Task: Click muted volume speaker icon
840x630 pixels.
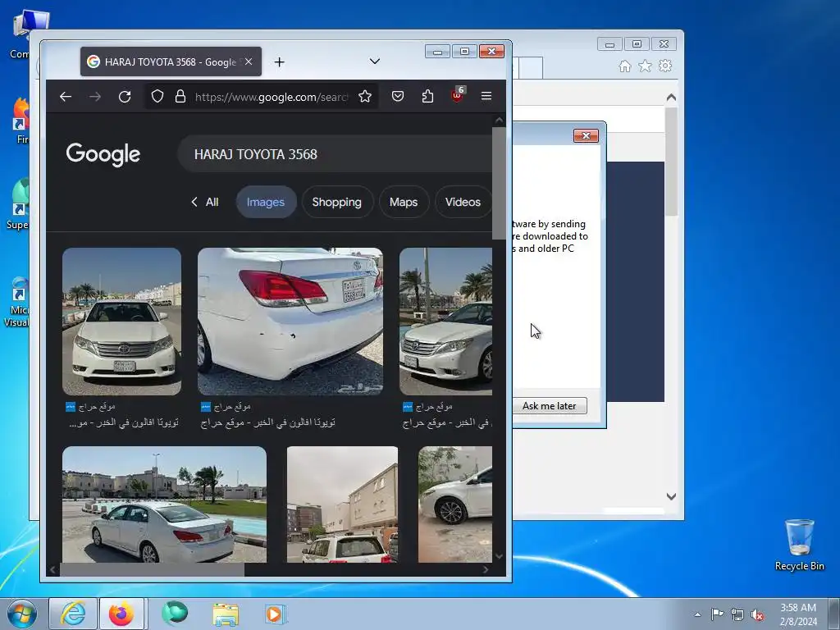Action: coord(757,615)
